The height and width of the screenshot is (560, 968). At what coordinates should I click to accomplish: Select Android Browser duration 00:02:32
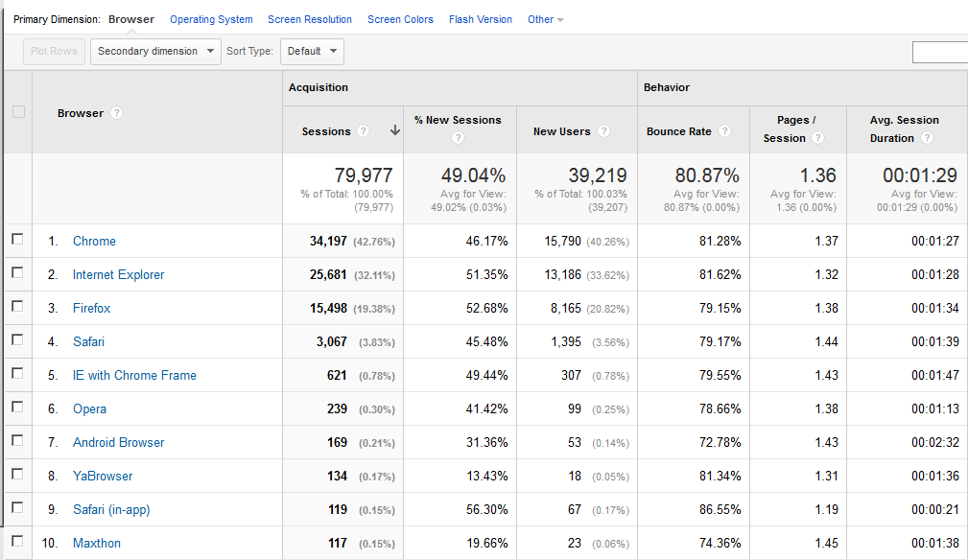coord(935,442)
